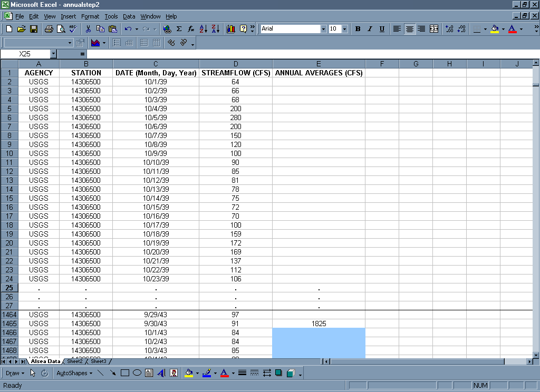Select the Rectangle drawing tool
Image resolution: width=540 pixels, height=392 pixels.
(x=125, y=373)
